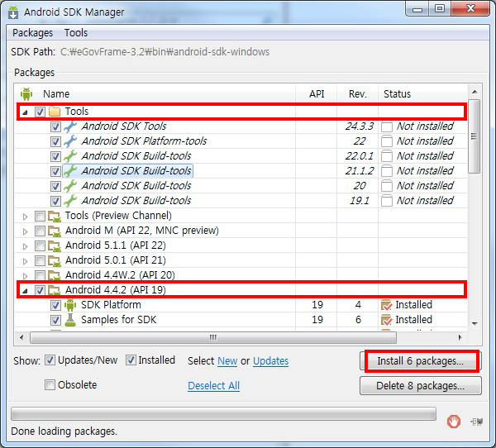
Task: Click the log window icon bottom right
Action: pyautogui.click(x=475, y=421)
